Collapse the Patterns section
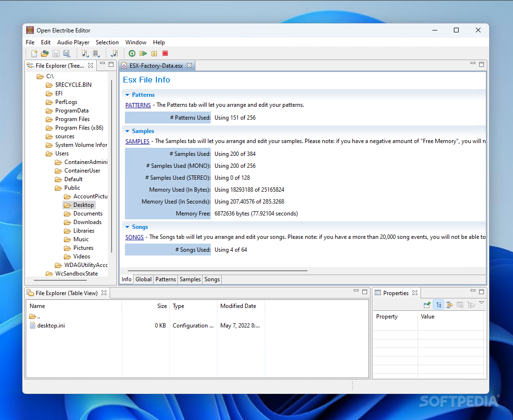Image resolution: width=513 pixels, height=420 pixels. (127, 95)
